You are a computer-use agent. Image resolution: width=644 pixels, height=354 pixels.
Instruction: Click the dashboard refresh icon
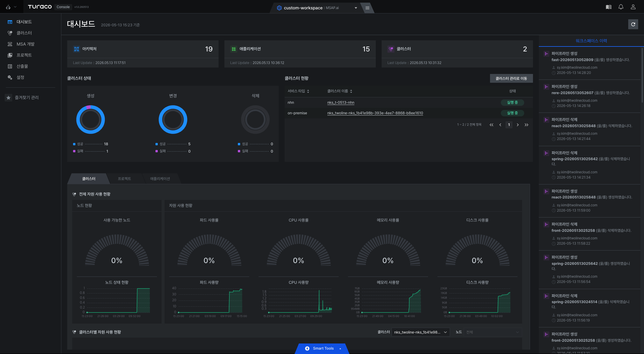point(633,24)
